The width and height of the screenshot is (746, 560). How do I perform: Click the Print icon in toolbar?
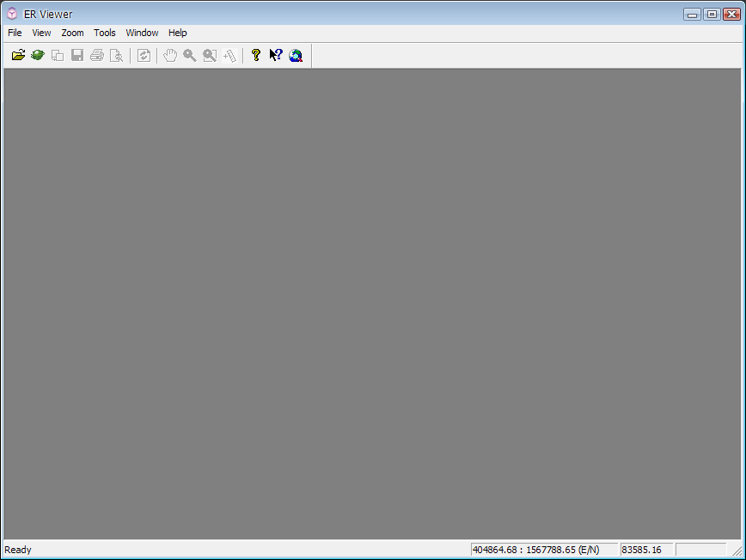[x=97, y=55]
